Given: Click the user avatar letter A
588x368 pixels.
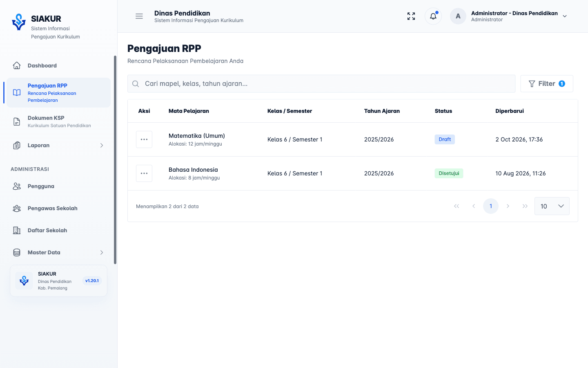Looking at the screenshot, I should [458, 16].
